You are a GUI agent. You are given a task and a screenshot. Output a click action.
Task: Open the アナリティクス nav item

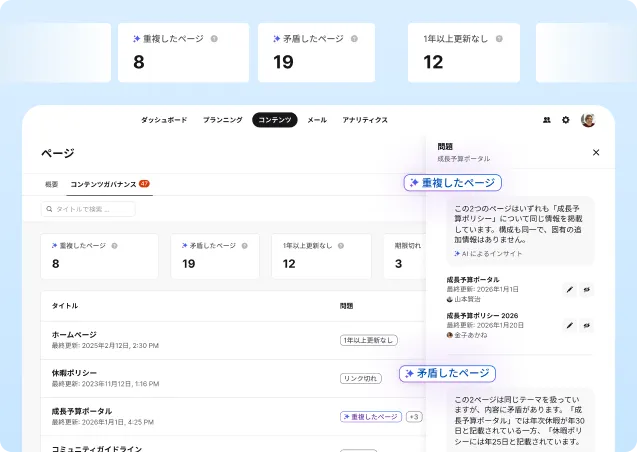coord(365,120)
